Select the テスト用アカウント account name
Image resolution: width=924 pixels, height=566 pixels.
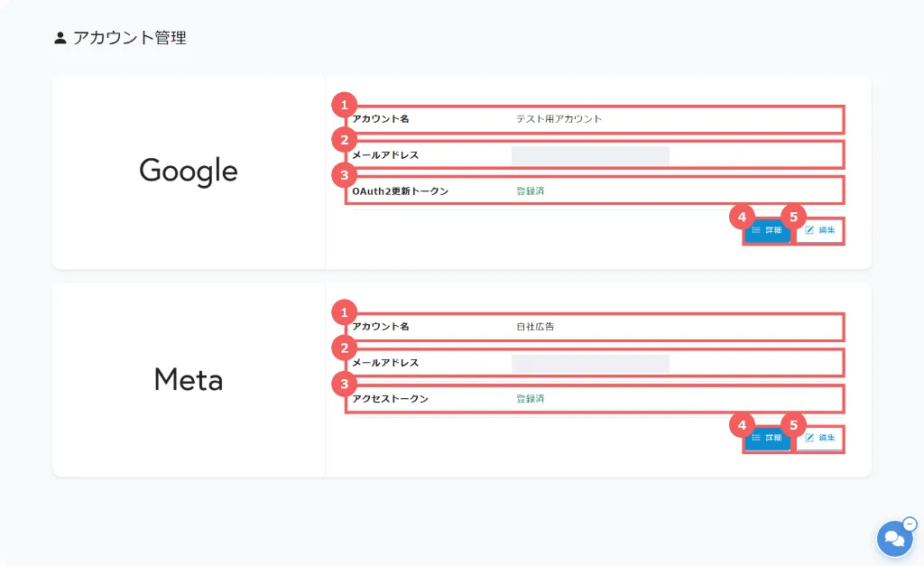(x=559, y=119)
